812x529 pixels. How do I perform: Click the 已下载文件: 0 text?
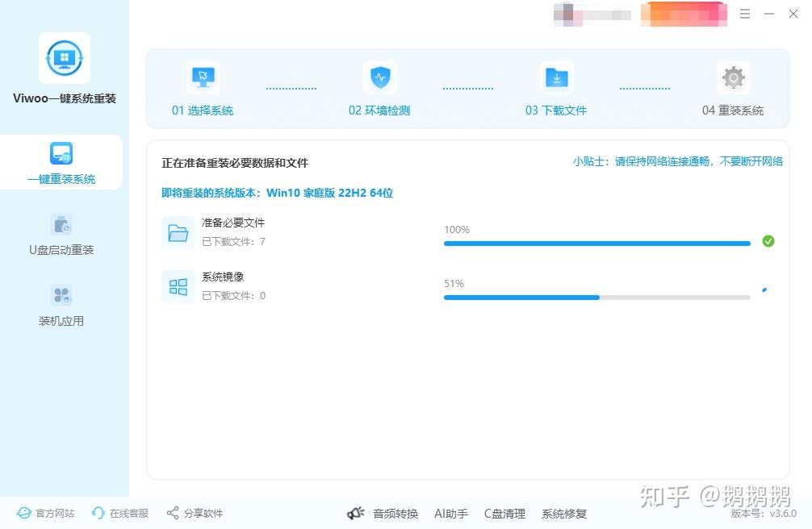coord(233,296)
